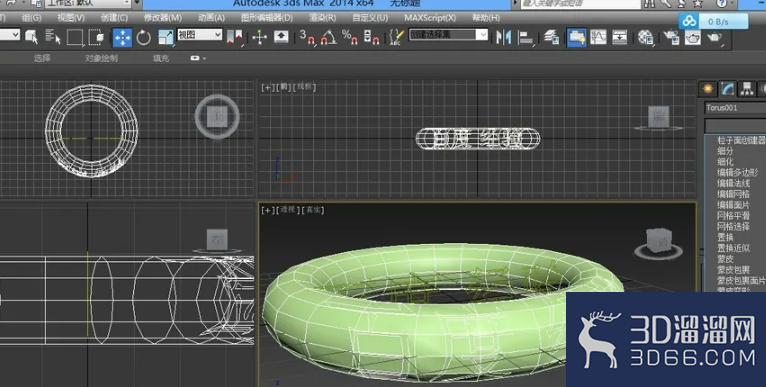Open 图形编辑器(D) menu
This screenshot has width=766, height=387.
267,18
